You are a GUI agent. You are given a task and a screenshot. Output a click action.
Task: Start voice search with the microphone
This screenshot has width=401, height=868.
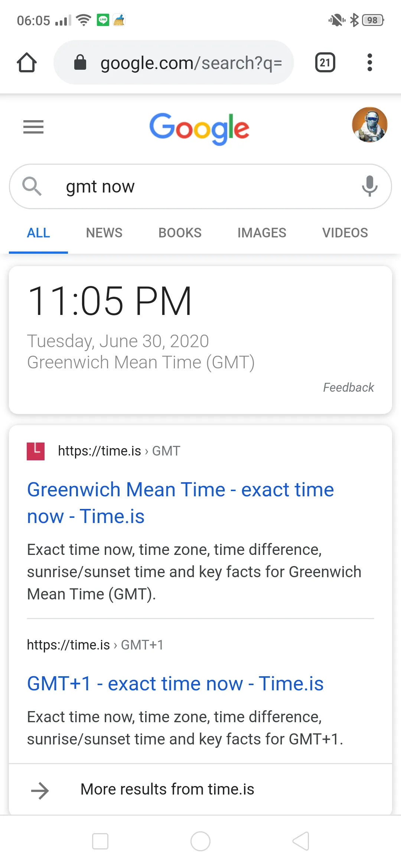369,186
